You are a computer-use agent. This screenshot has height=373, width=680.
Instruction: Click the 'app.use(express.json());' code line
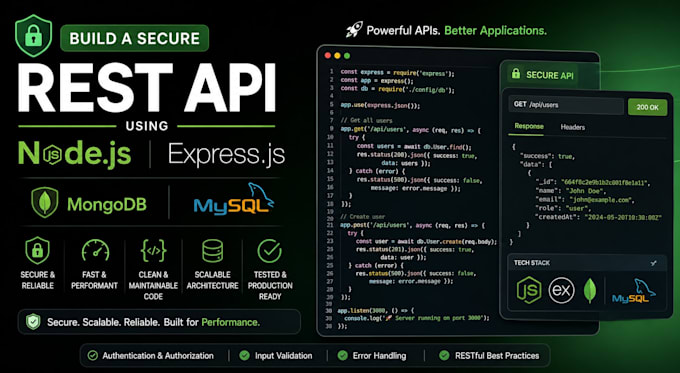click(x=380, y=105)
